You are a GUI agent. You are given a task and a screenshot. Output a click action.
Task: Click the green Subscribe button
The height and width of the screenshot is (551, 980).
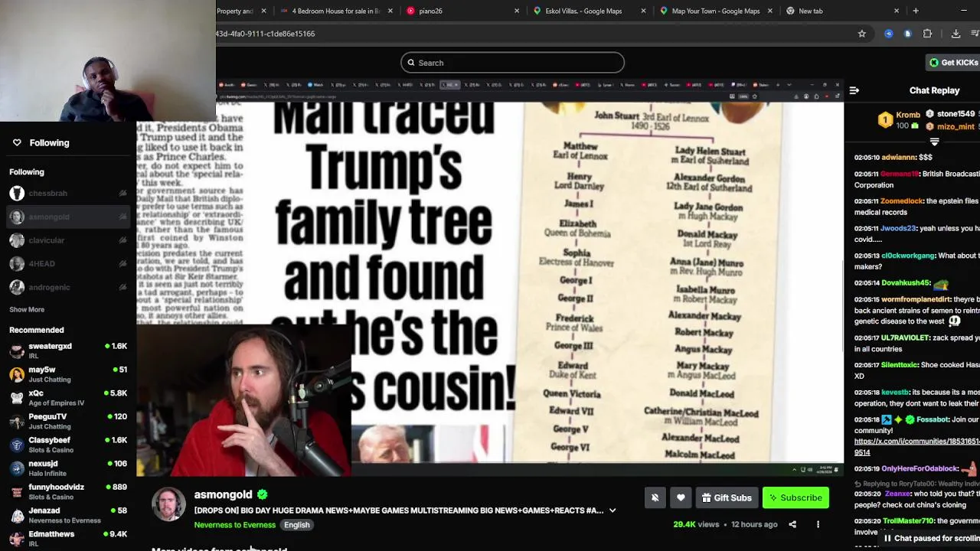(795, 498)
